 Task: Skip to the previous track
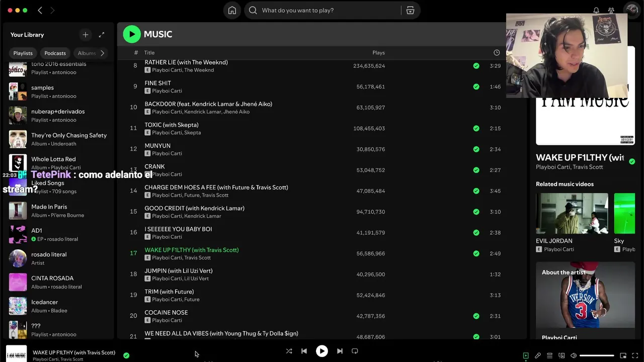point(304,351)
